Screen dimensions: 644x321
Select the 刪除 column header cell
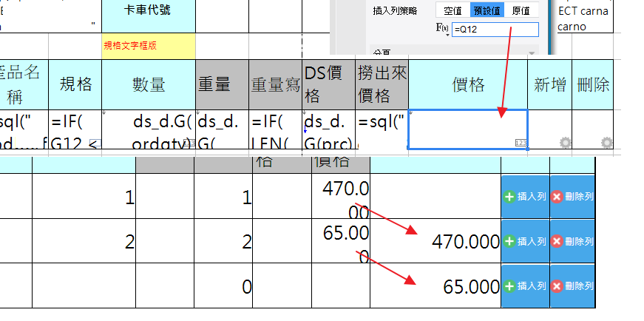coord(593,84)
